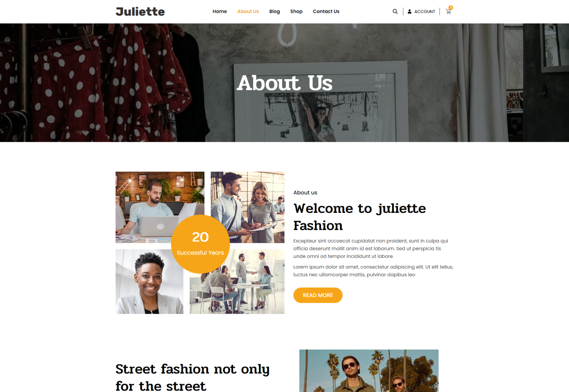This screenshot has height=392, width=569.
Task: Navigate to the Shop page
Action: pyautogui.click(x=296, y=11)
